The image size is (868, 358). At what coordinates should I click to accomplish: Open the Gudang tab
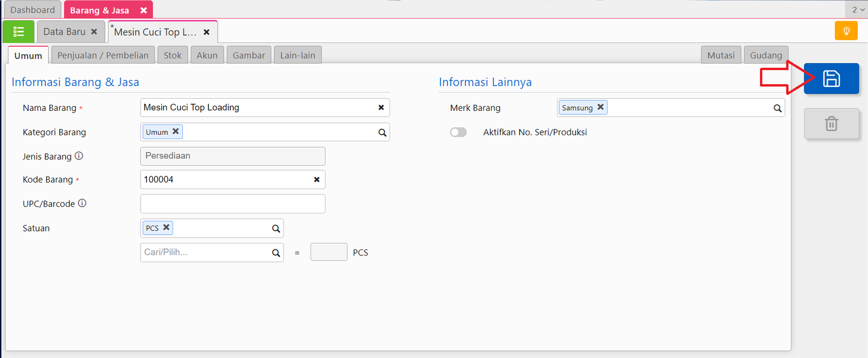pyautogui.click(x=765, y=55)
